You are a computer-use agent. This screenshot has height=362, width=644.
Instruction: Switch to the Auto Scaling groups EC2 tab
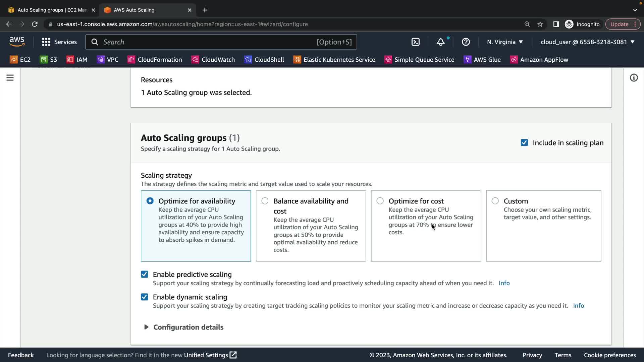pos(52,10)
